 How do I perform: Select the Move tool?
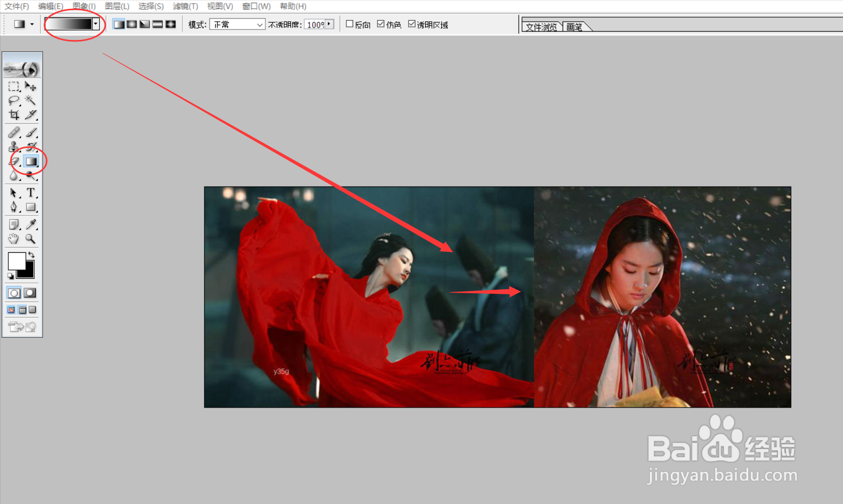[31, 87]
